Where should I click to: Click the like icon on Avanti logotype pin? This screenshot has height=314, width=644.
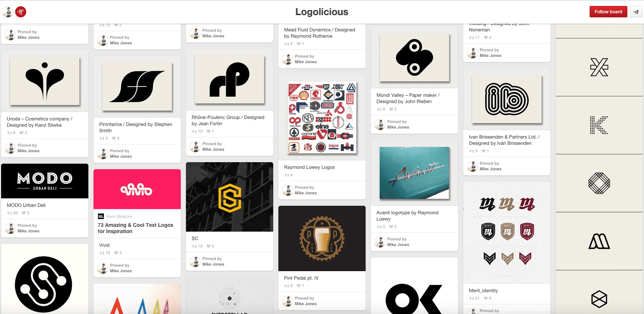[391, 226]
